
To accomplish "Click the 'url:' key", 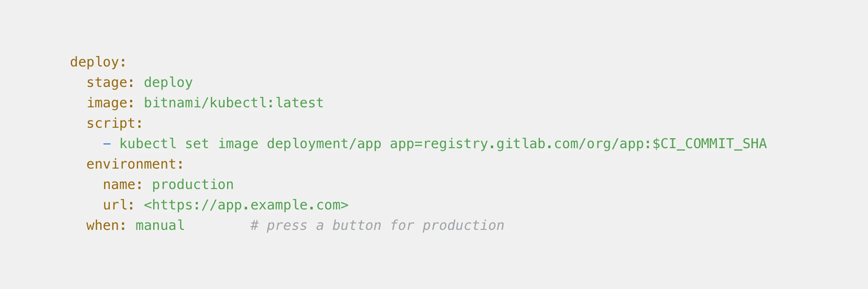I will 119,205.
